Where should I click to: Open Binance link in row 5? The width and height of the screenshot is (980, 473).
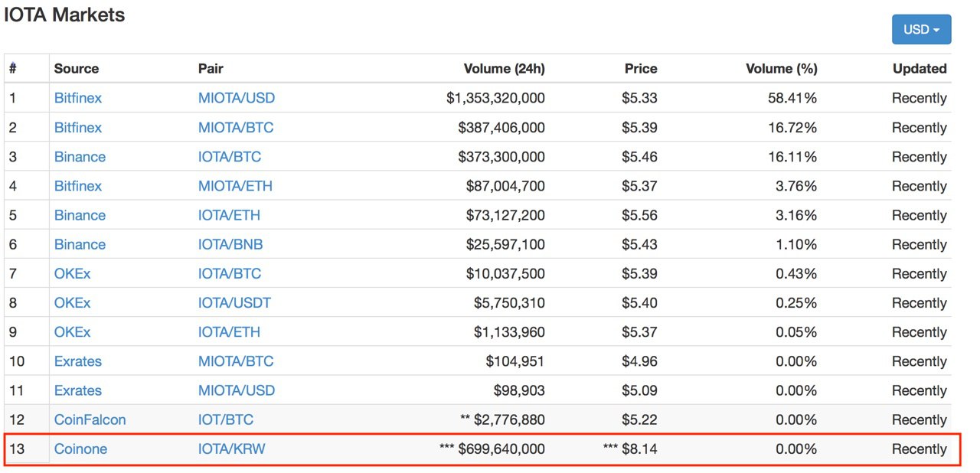pos(80,215)
